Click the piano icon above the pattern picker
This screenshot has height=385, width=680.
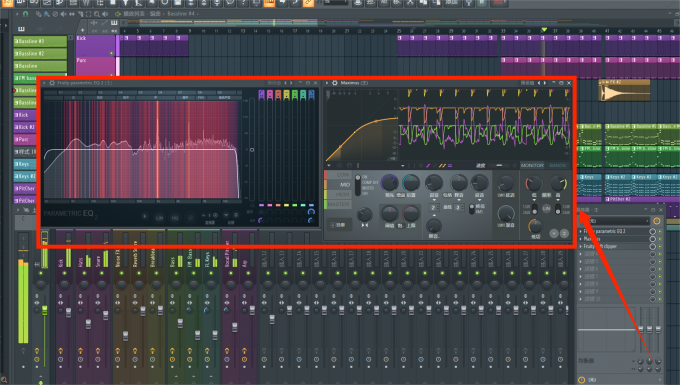(x=21, y=29)
